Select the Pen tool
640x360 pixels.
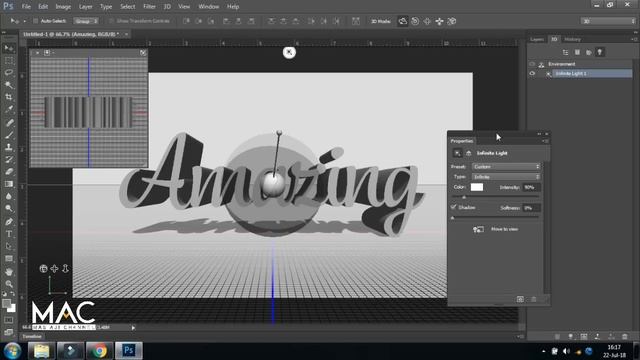pos(9,222)
